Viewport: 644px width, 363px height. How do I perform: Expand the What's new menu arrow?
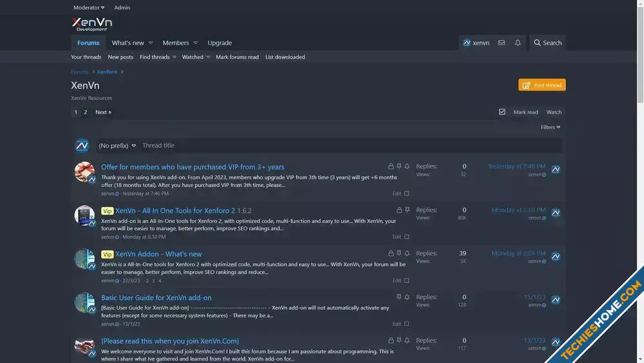click(x=150, y=43)
